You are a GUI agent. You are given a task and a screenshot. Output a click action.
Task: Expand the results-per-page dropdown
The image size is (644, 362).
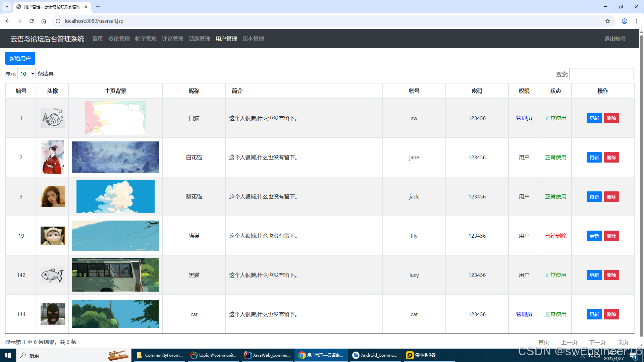(26, 74)
